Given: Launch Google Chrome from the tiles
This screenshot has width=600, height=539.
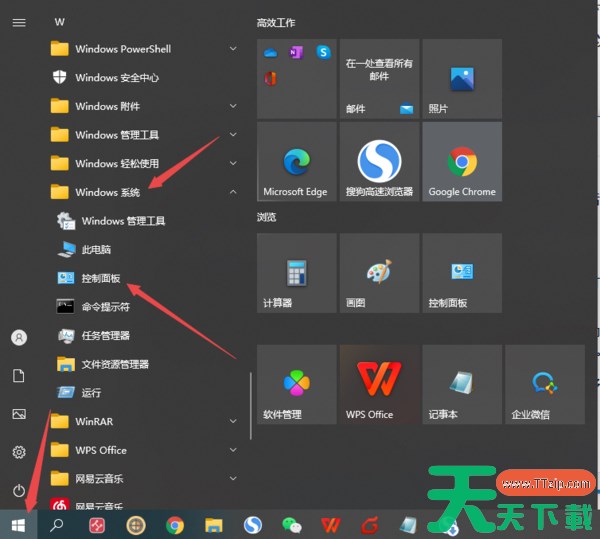Looking at the screenshot, I should [x=462, y=163].
